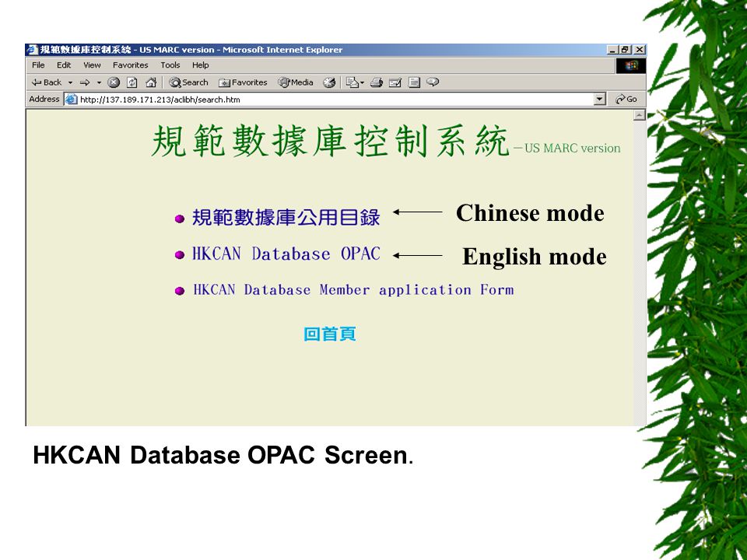
Task: Go back using the Back arrow button
Action: pyautogui.click(x=47, y=82)
